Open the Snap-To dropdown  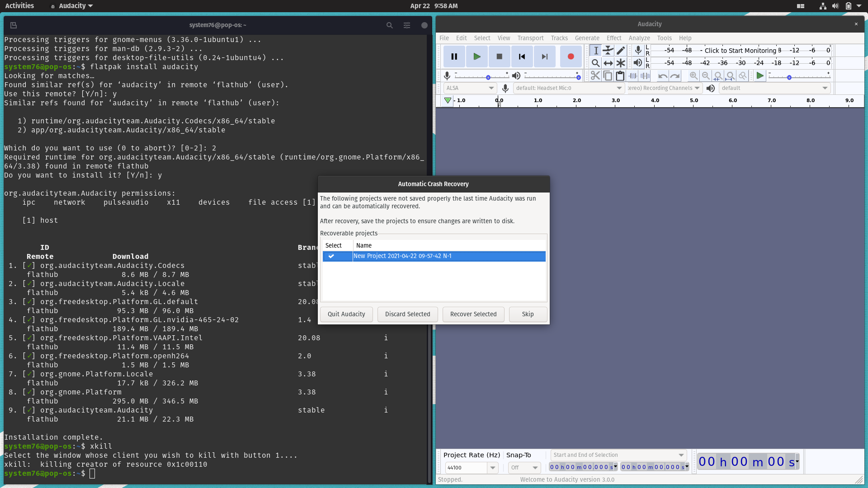(535, 468)
